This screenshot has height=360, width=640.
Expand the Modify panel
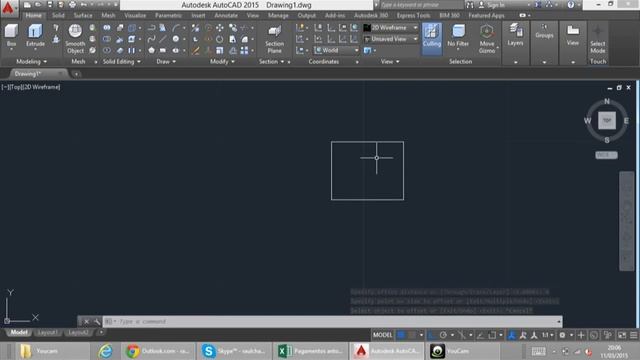coord(222,62)
